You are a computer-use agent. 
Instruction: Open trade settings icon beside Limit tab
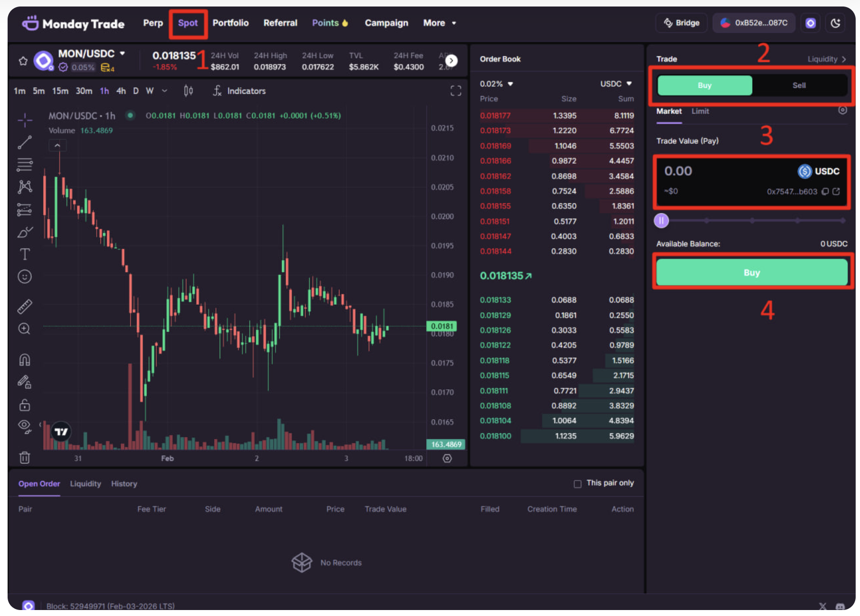(x=843, y=110)
